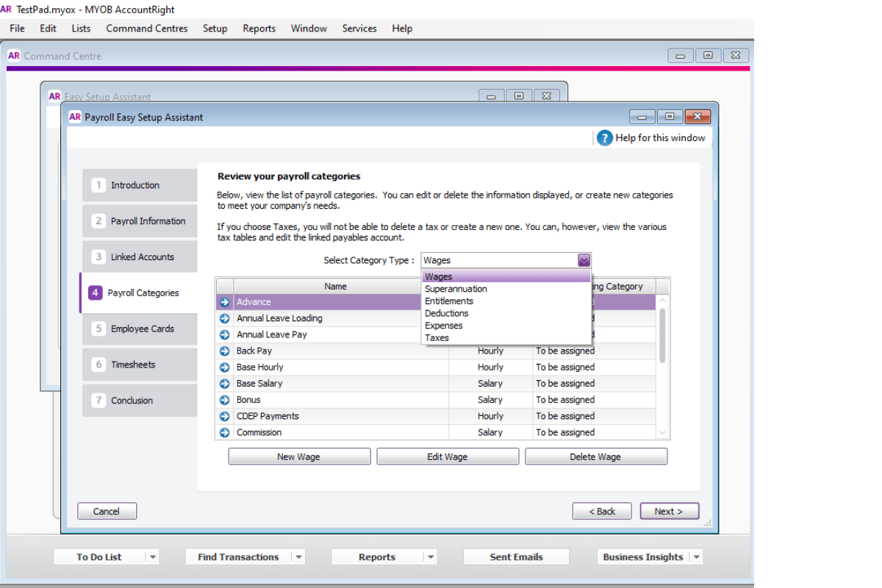Screen dimensions: 882x588
Task: Click the Help for this window question mark icon
Action: coord(603,137)
